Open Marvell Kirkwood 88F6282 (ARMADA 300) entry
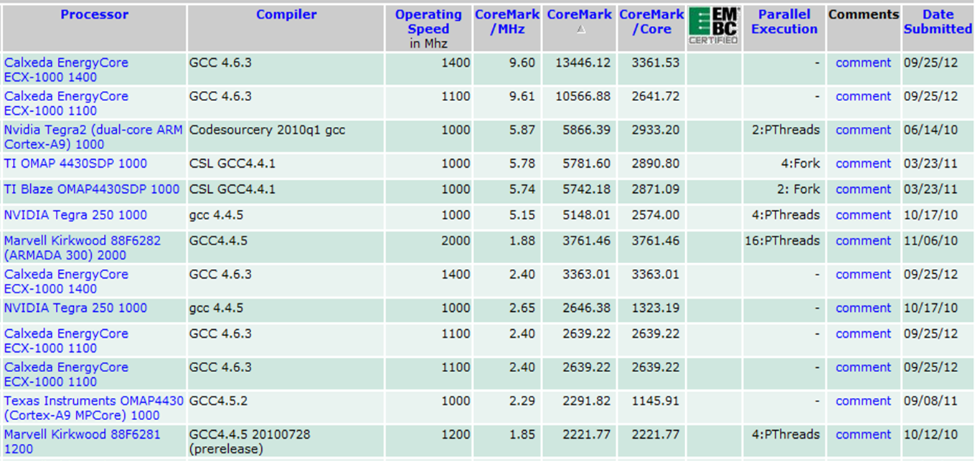The image size is (980, 461). click(82, 248)
